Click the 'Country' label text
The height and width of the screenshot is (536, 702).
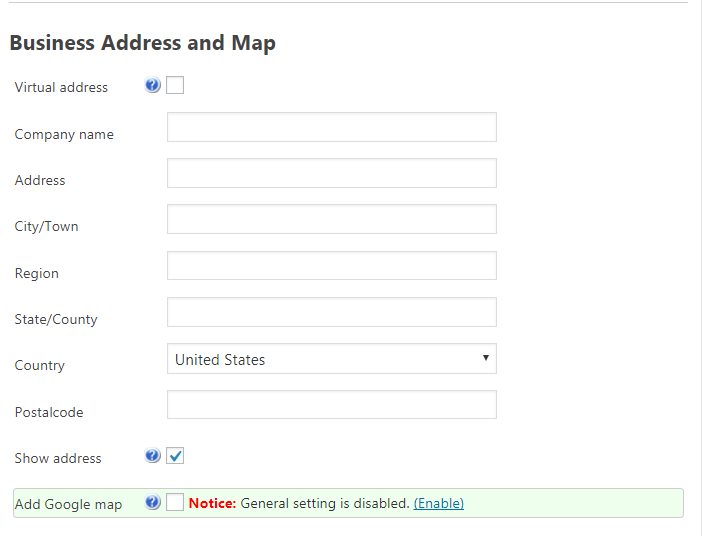(39, 365)
